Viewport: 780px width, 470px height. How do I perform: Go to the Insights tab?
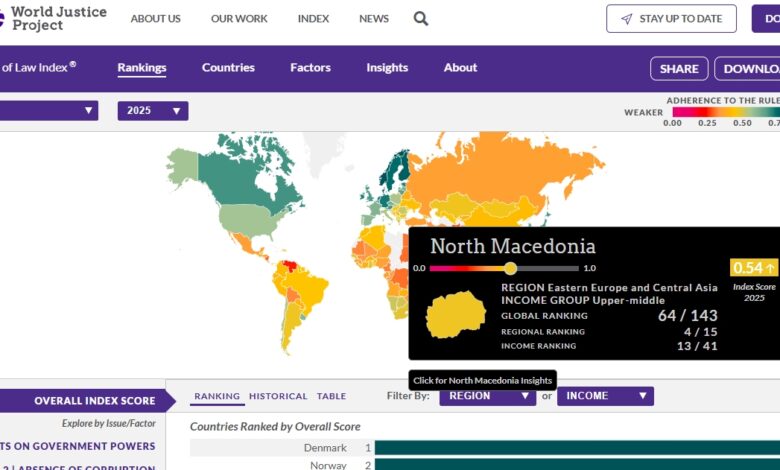point(387,68)
